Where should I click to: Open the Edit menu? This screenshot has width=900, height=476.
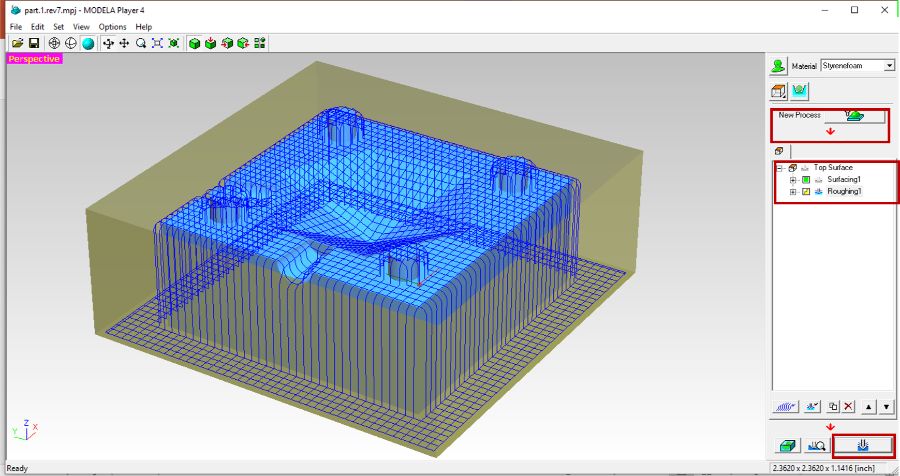[x=37, y=27]
